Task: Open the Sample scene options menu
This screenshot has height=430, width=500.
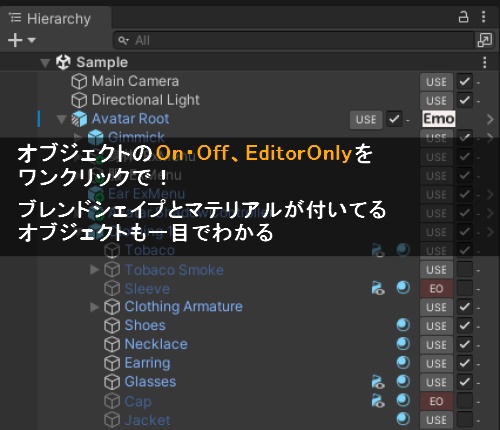Action: [x=484, y=62]
